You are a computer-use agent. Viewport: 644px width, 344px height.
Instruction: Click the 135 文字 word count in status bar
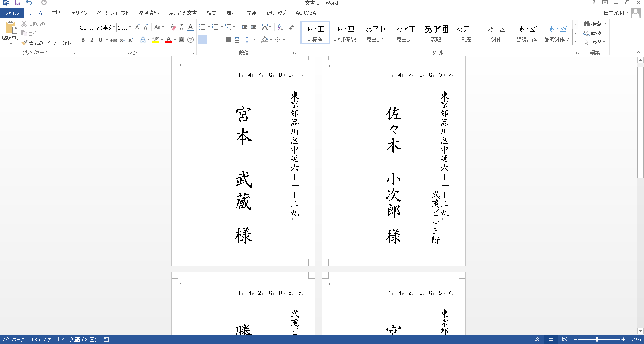click(41, 339)
